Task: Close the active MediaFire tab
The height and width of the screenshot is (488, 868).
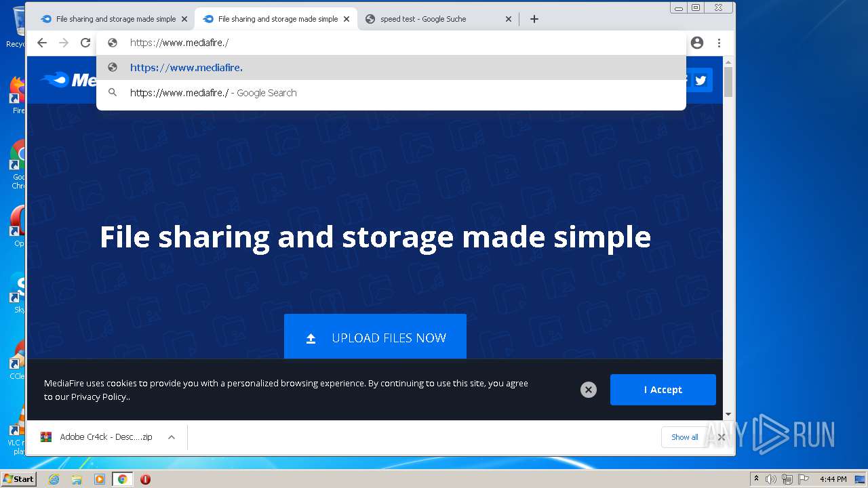Action: click(347, 19)
